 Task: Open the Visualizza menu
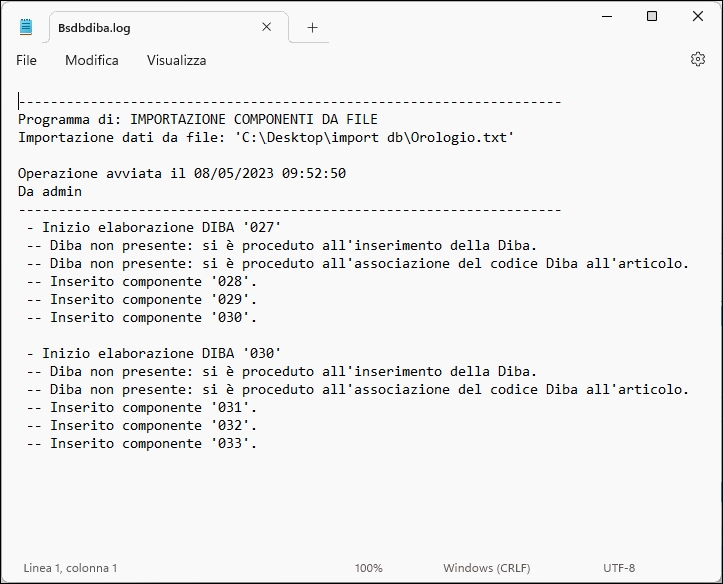click(177, 60)
